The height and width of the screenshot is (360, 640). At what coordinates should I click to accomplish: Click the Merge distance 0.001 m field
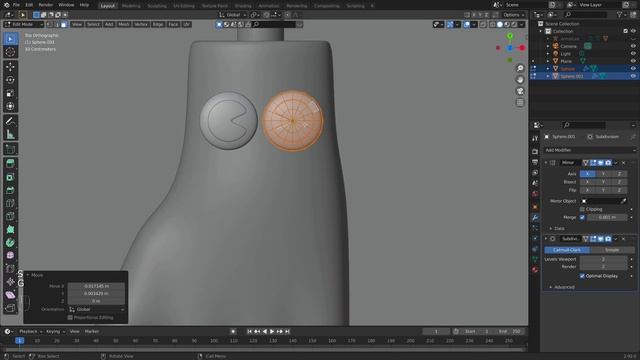607,217
